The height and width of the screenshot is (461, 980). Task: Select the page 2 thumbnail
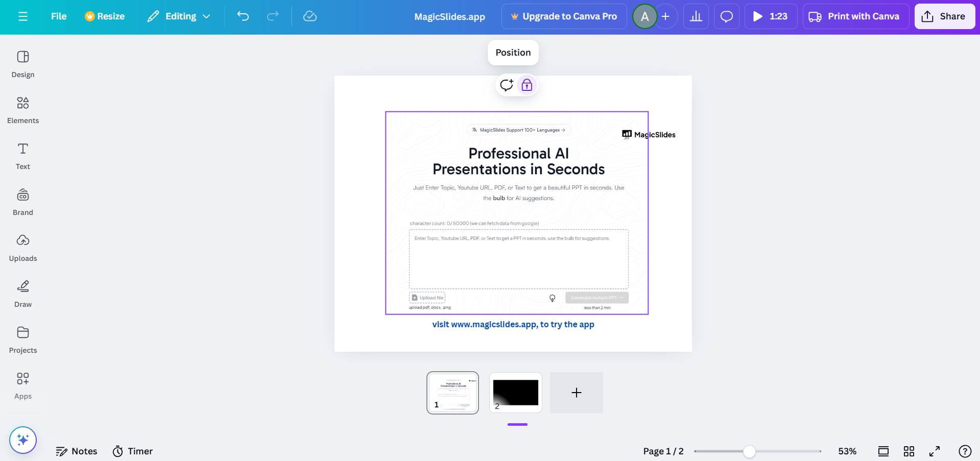516,393
